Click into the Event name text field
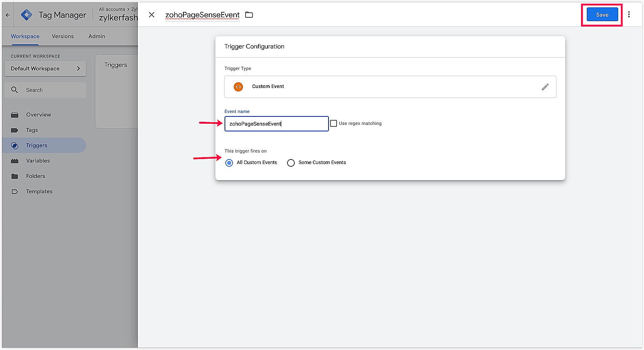This screenshot has height=350, width=644. (x=276, y=124)
